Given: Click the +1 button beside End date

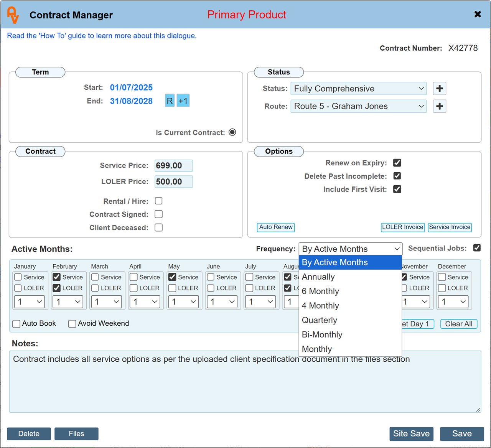Looking at the screenshot, I should [183, 101].
